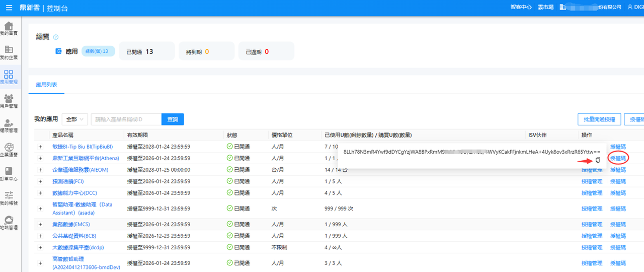This screenshot has width=644, height=272.
Task: Click the 批量開通授權 button
Action: point(599,119)
